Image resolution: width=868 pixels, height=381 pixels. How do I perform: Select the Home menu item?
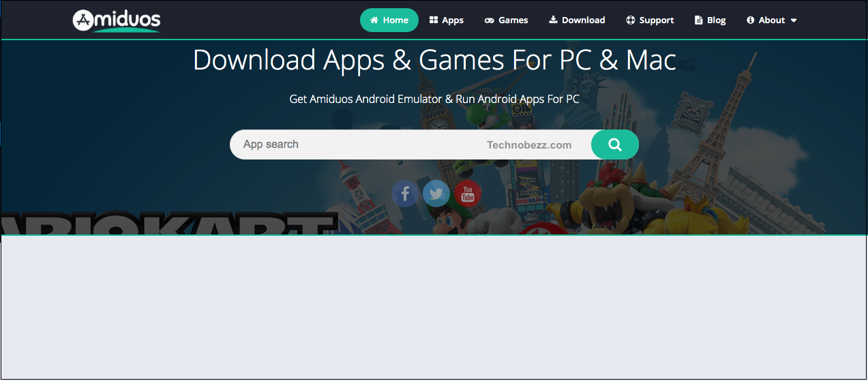(x=389, y=20)
